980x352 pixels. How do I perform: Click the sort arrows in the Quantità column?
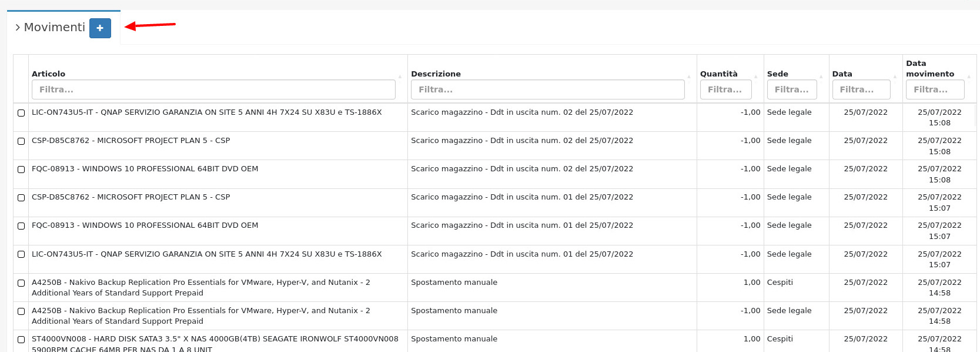755,77
